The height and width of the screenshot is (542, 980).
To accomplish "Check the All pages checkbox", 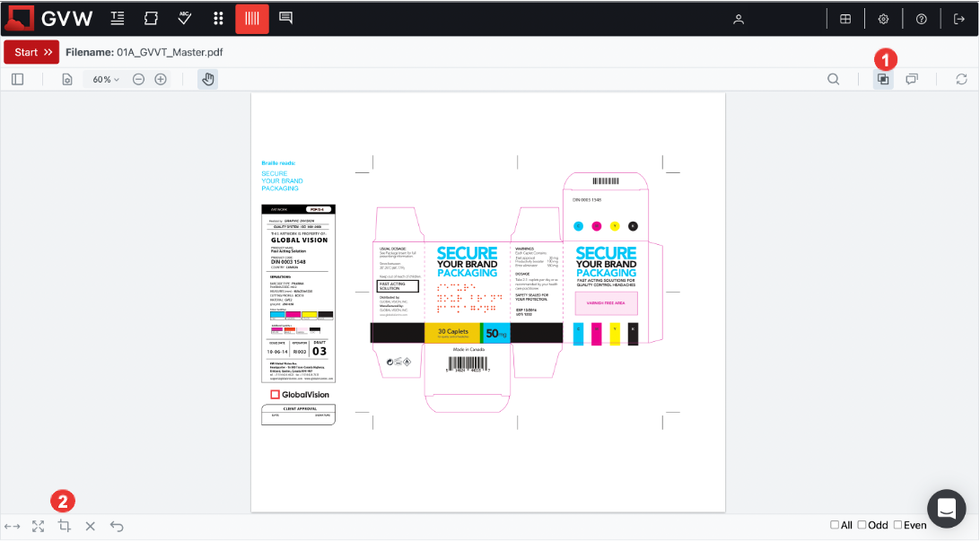I will pos(835,525).
